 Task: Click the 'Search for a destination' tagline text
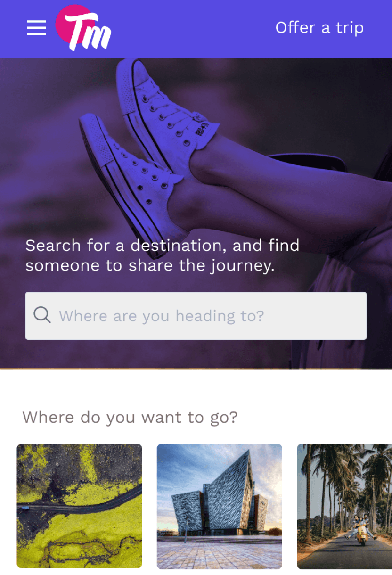point(163,255)
